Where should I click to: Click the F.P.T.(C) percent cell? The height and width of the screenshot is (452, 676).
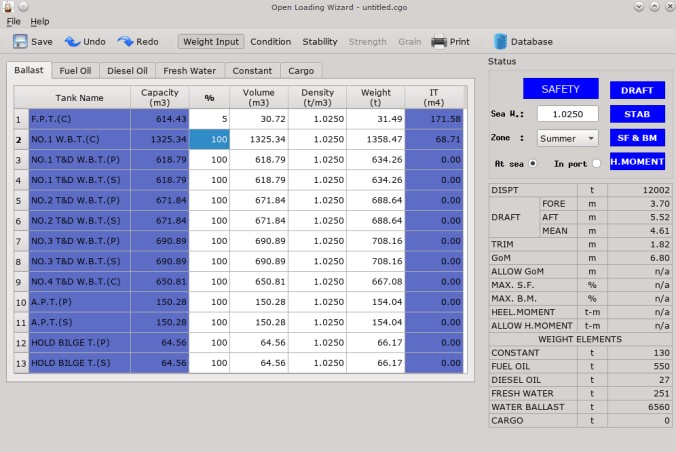tap(210, 119)
